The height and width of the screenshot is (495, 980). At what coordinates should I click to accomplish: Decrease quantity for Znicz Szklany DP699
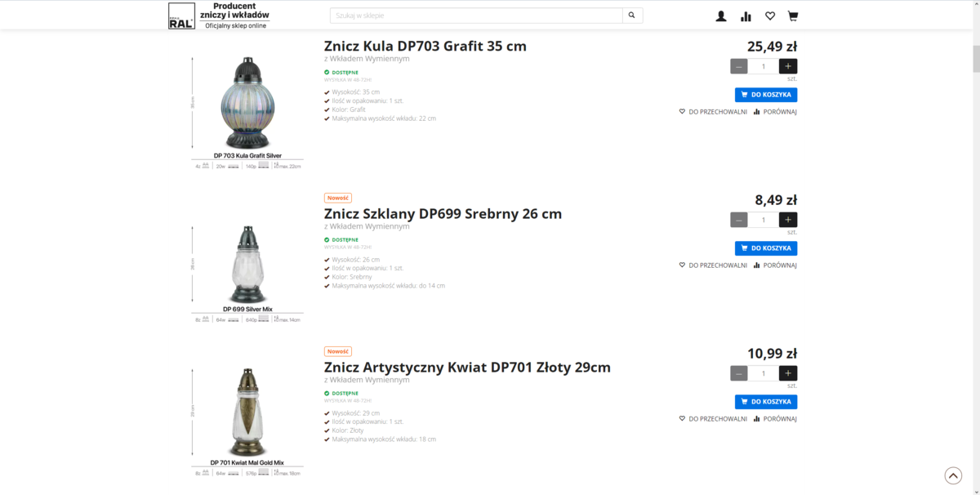coord(739,220)
